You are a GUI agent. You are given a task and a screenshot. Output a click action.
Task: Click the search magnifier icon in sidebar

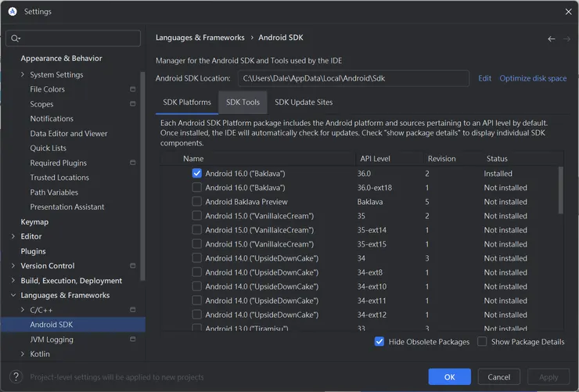(x=15, y=38)
